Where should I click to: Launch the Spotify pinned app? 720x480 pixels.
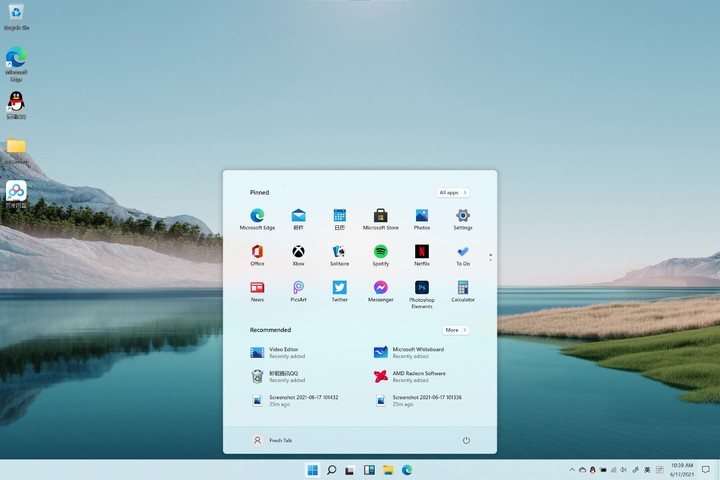(x=381, y=252)
